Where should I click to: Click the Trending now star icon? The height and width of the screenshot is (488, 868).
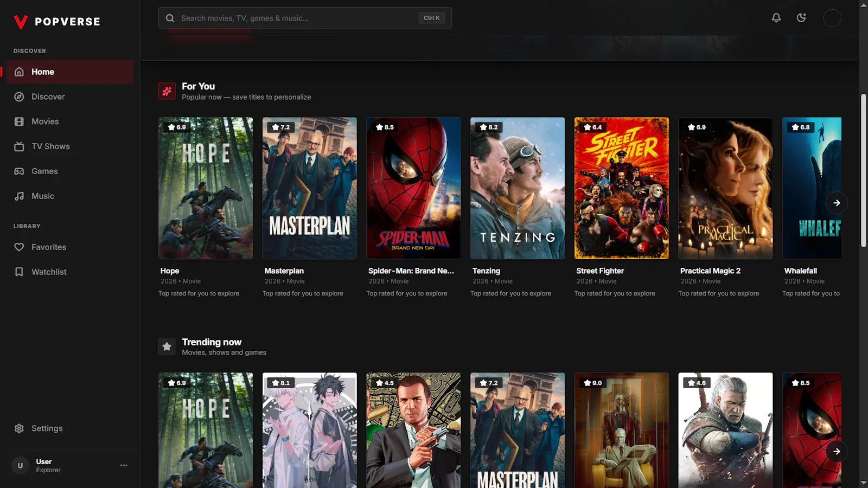(167, 346)
